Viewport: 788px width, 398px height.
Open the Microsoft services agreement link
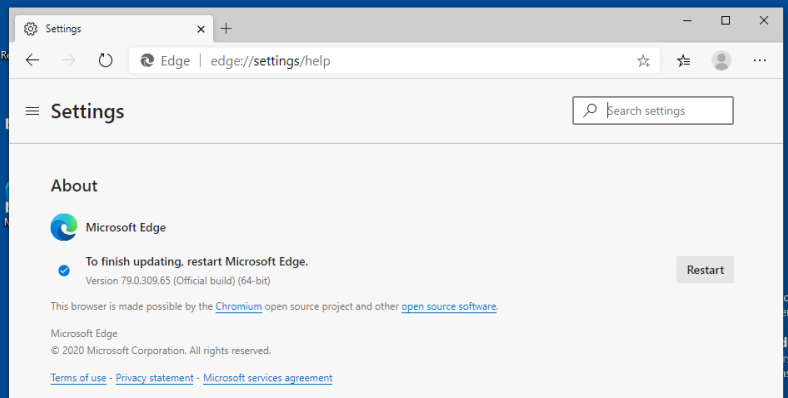tap(268, 378)
